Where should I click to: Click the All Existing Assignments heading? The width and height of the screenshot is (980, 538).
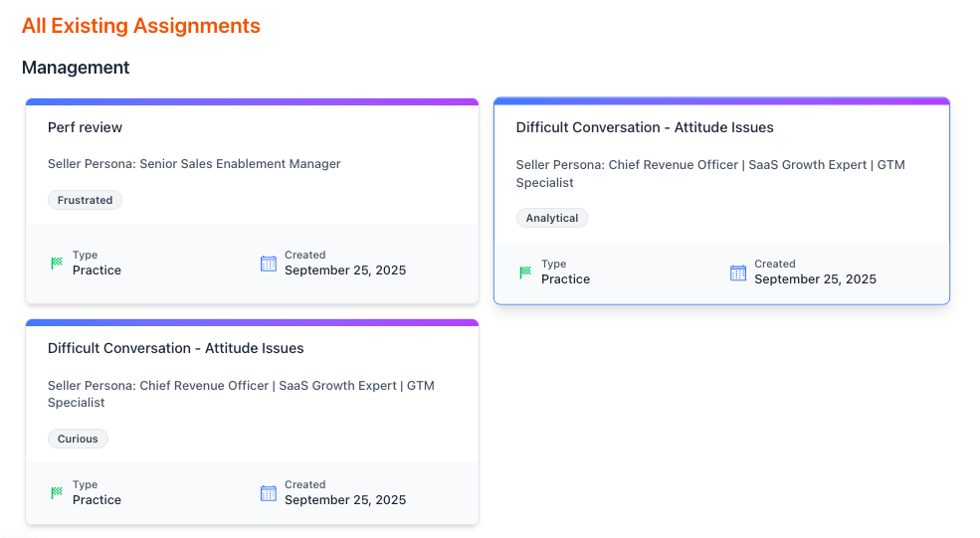141,26
